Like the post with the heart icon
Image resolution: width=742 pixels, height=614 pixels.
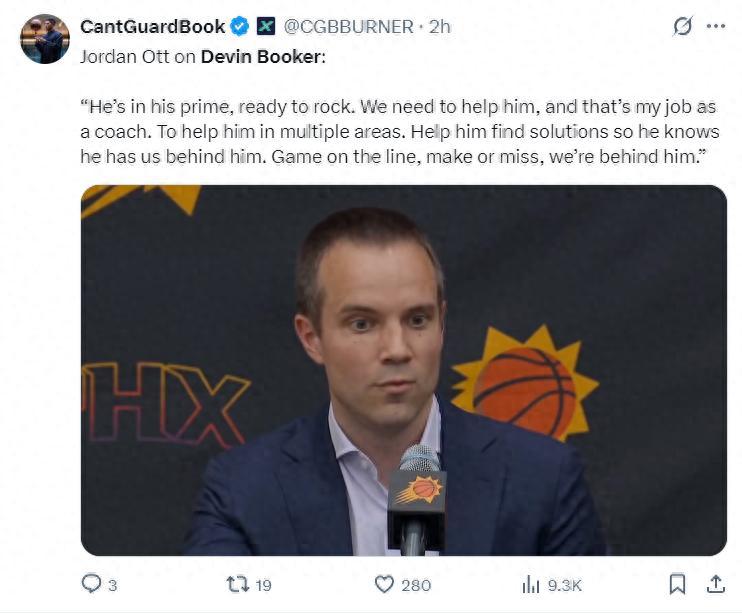pos(385,584)
